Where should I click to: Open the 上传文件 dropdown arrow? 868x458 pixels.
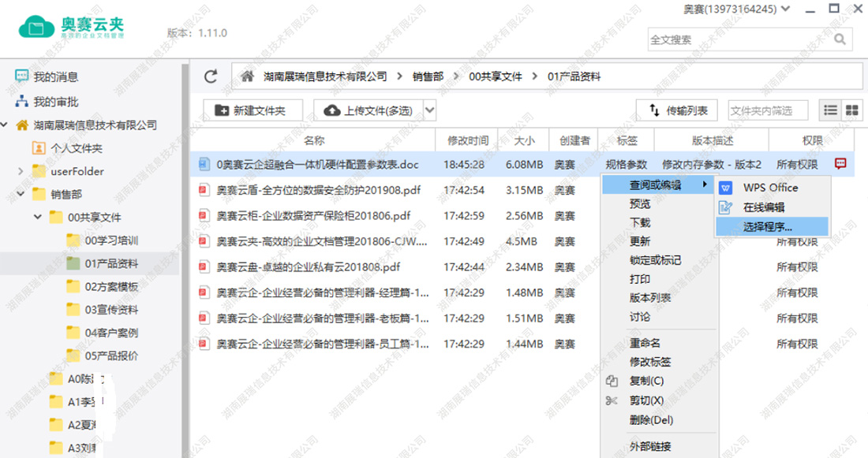(x=430, y=110)
